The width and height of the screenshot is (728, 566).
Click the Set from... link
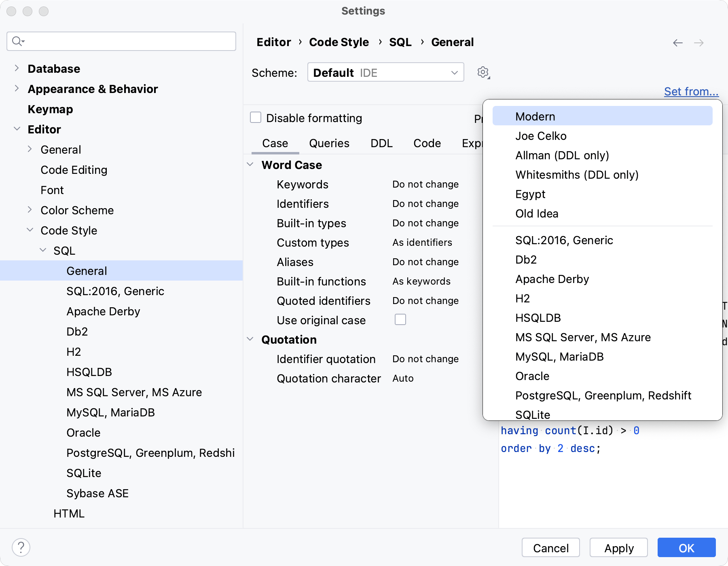(691, 92)
